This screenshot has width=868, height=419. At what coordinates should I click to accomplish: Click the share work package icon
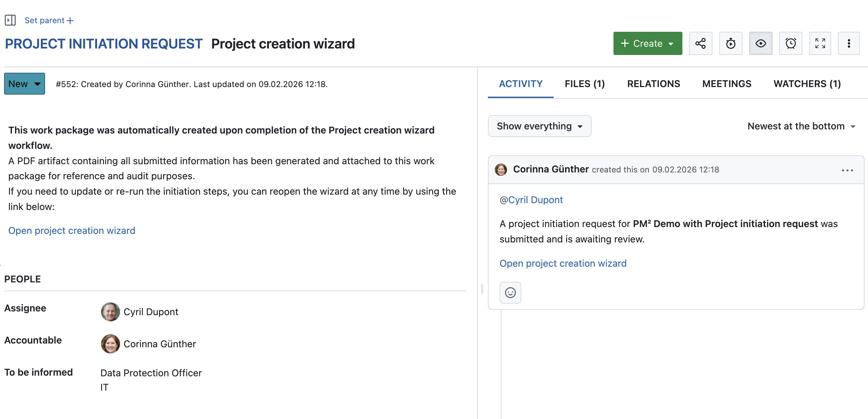[x=701, y=43]
